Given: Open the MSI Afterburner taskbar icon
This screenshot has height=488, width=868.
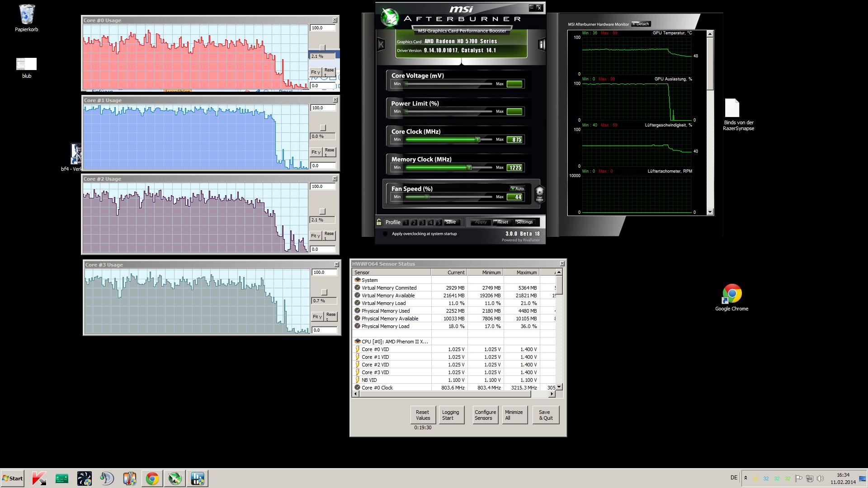Looking at the screenshot, I should [x=175, y=478].
